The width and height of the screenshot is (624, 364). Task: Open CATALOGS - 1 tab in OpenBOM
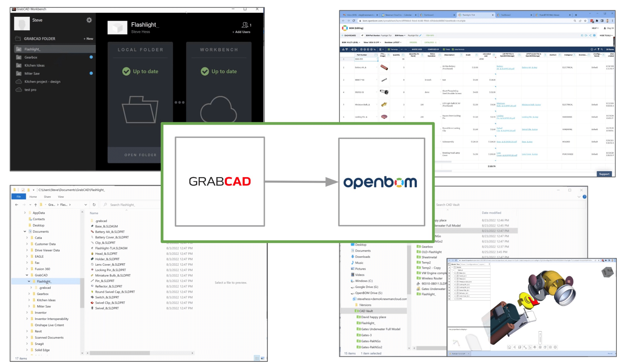click(430, 42)
